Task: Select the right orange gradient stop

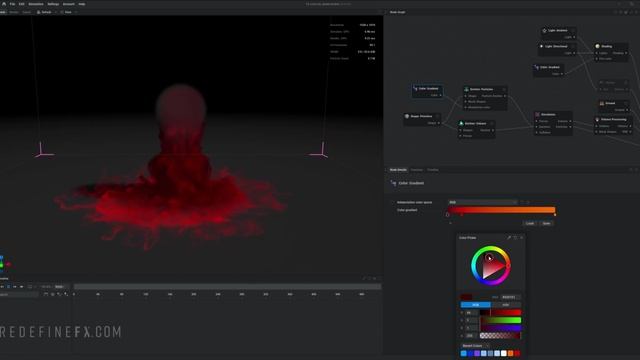Action: (555, 215)
